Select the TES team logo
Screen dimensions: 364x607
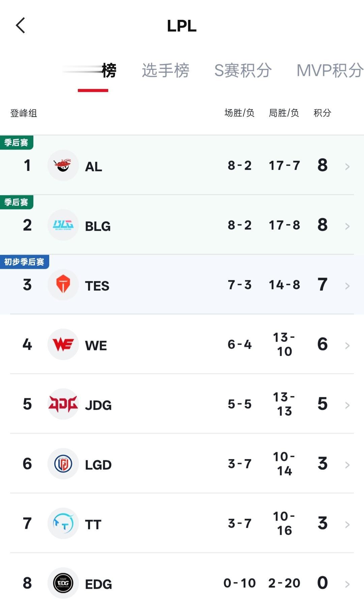coord(63,285)
